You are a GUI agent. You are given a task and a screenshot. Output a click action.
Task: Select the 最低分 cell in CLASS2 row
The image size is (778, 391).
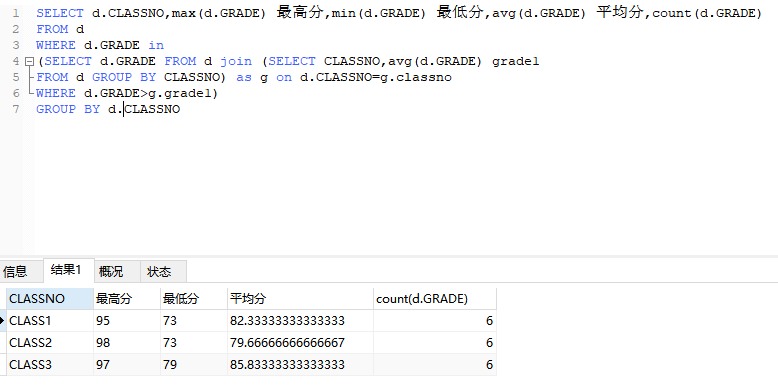tap(194, 342)
